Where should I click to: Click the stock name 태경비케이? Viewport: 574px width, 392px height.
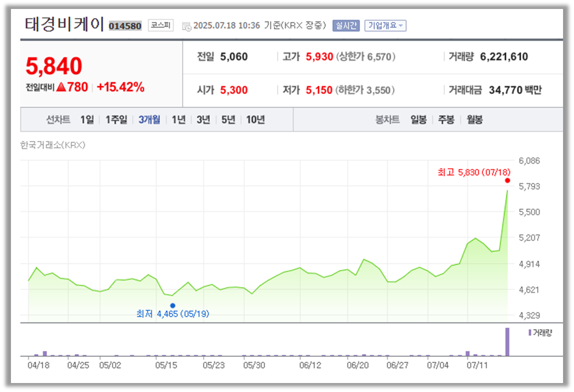click(x=64, y=24)
